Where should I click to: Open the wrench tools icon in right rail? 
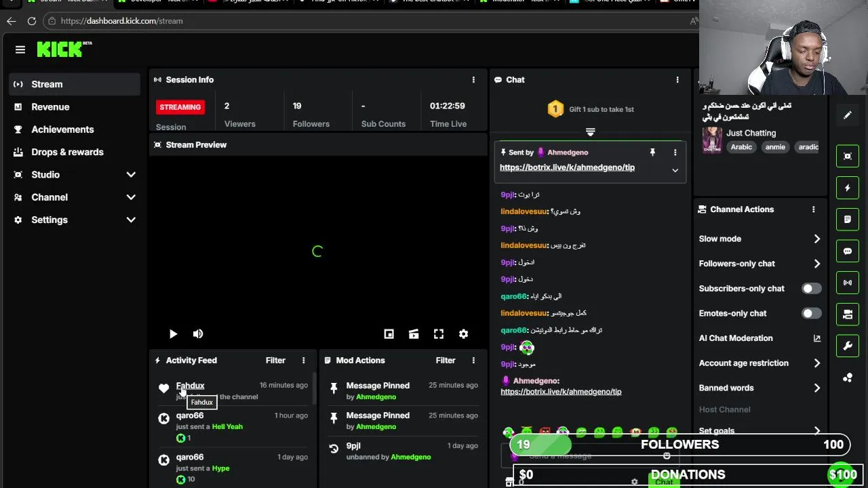click(x=848, y=346)
